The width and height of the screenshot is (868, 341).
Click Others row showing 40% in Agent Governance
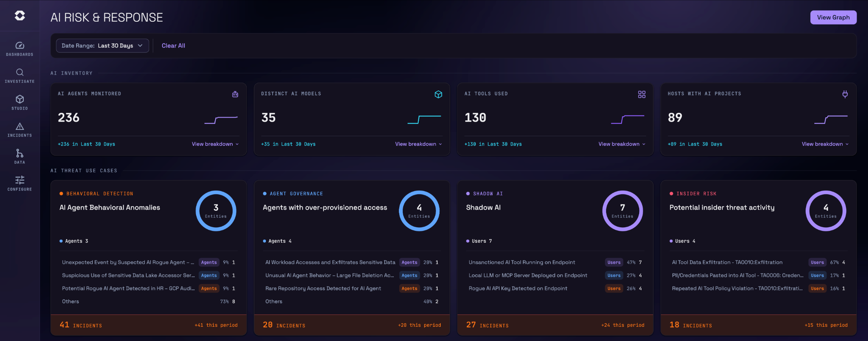point(352,302)
